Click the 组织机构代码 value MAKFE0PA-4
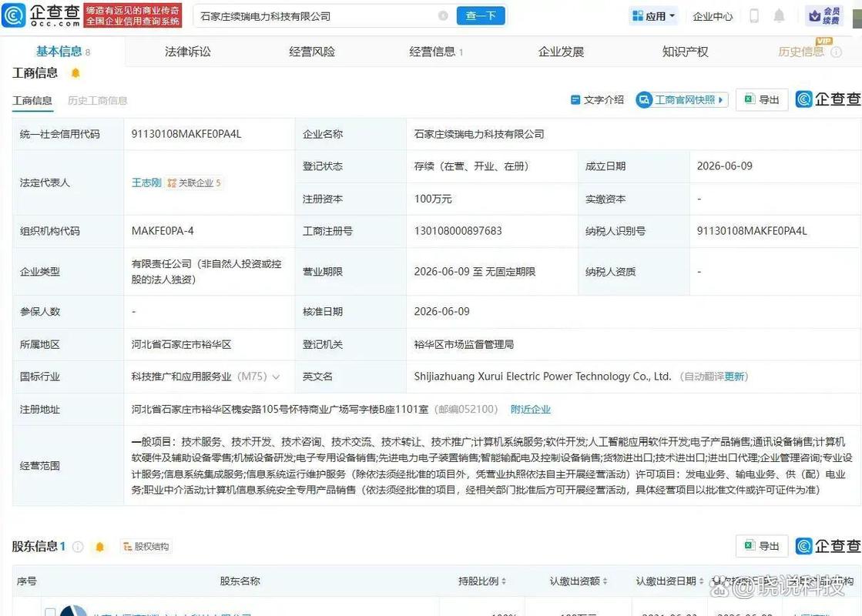 coord(163,231)
